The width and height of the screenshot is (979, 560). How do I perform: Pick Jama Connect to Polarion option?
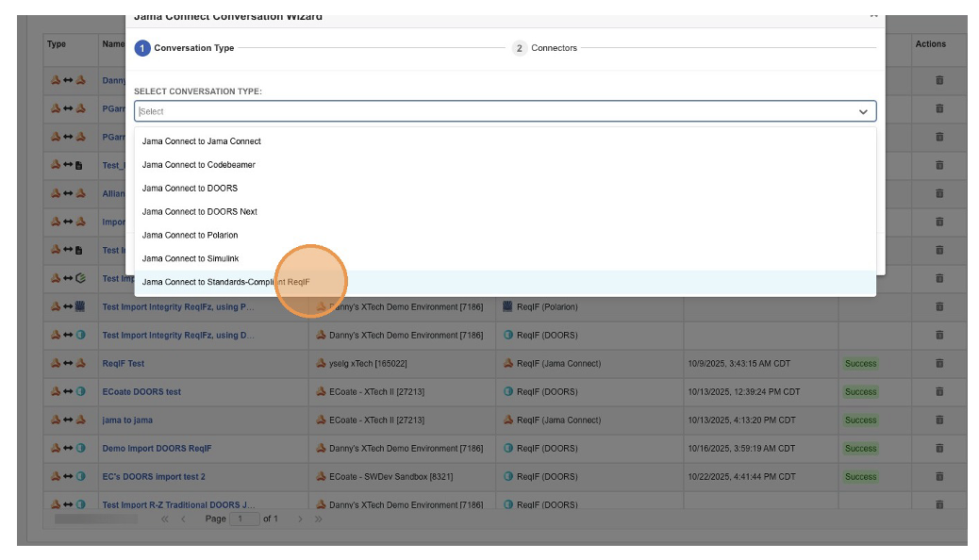coord(506,236)
